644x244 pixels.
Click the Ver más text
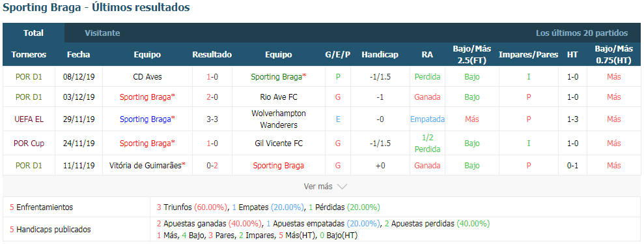[x=318, y=187]
